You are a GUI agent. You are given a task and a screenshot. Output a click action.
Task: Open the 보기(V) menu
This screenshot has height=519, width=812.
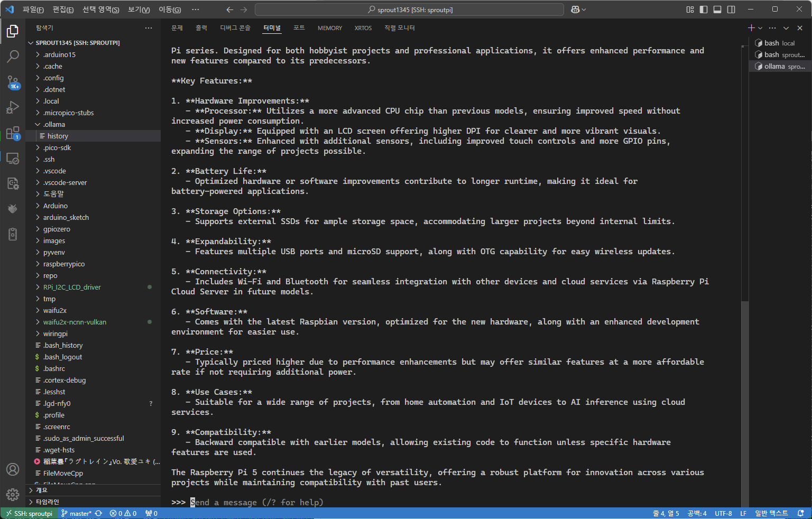139,10
